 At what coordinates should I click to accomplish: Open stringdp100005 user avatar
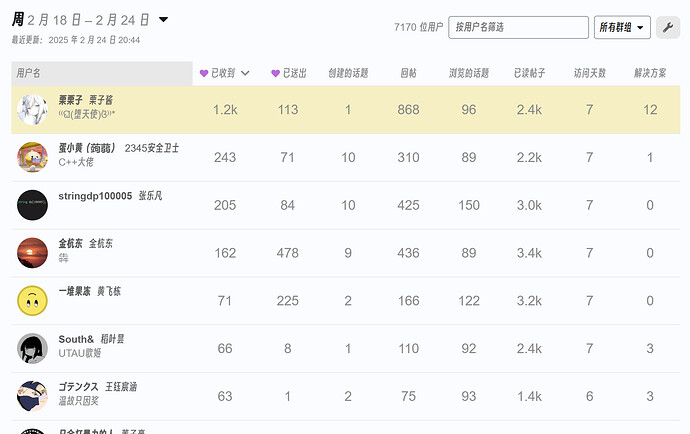click(x=32, y=205)
